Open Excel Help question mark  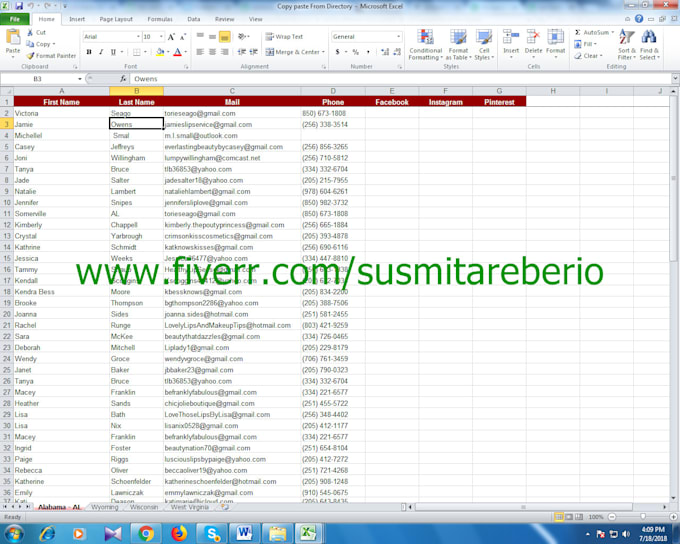click(639, 19)
